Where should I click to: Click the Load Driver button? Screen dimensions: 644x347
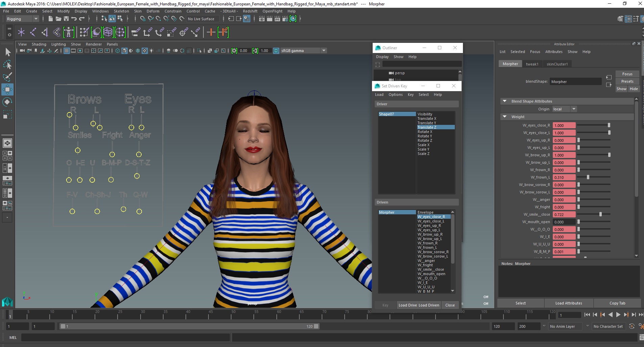tap(407, 305)
